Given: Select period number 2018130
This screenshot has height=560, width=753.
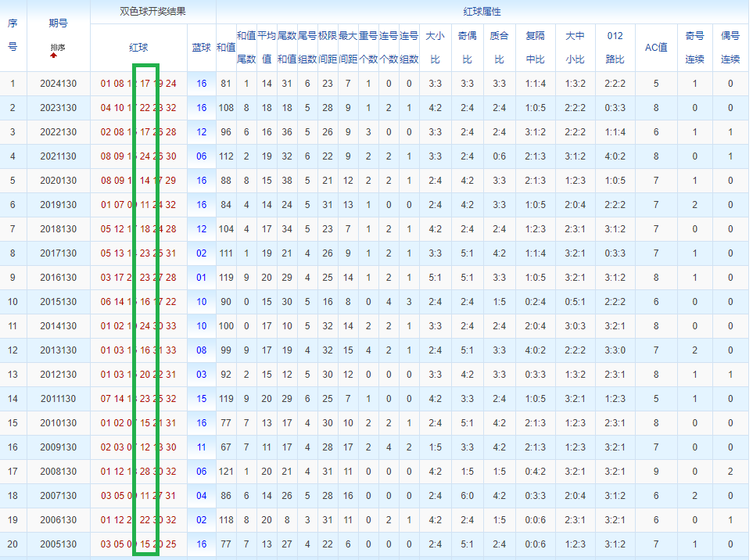Looking at the screenshot, I should (x=58, y=229).
